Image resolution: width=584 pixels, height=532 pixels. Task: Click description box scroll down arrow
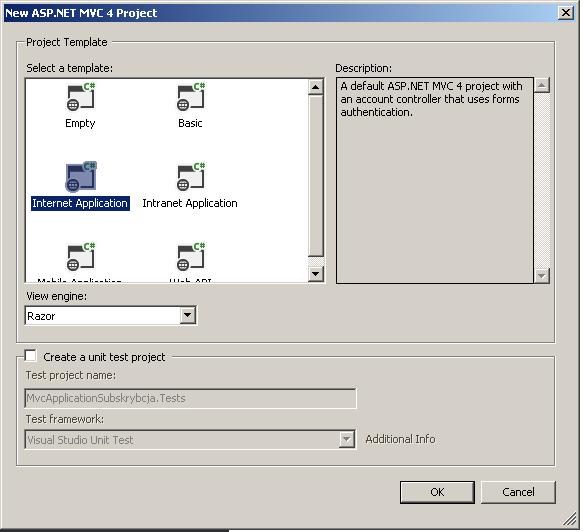coord(542,276)
